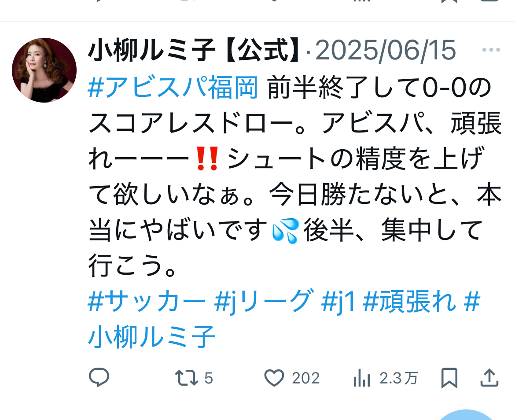Like the post with the heart icon

[274, 378]
